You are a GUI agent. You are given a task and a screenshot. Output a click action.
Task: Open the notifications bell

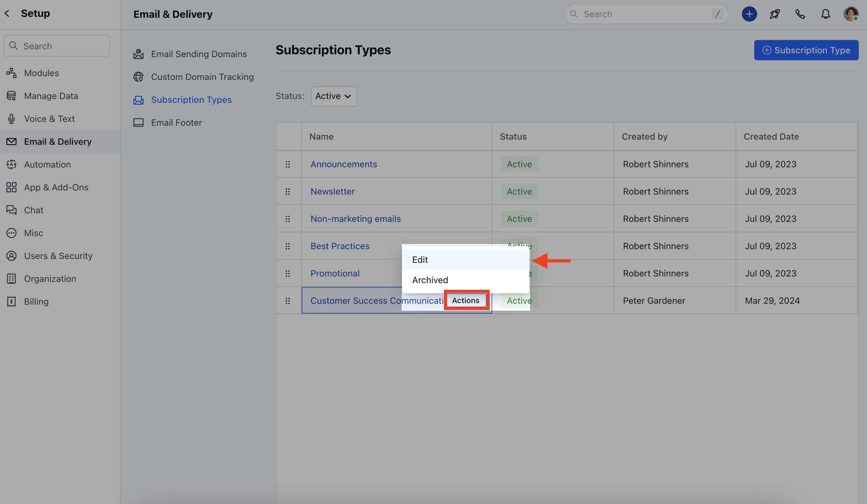tap(825, 14)
